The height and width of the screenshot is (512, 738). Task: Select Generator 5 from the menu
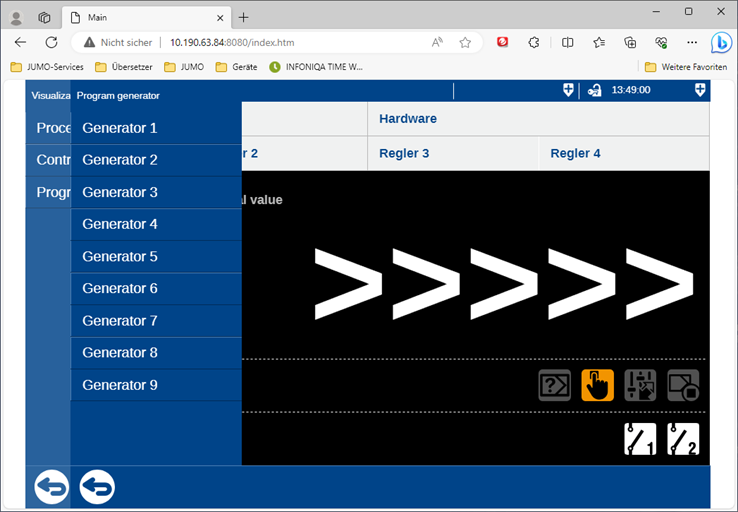coord(120,256)
